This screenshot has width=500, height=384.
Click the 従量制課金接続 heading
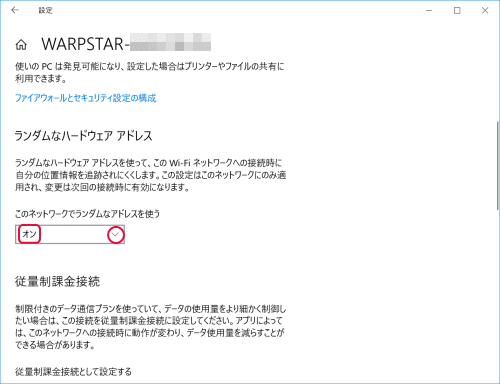57,281
